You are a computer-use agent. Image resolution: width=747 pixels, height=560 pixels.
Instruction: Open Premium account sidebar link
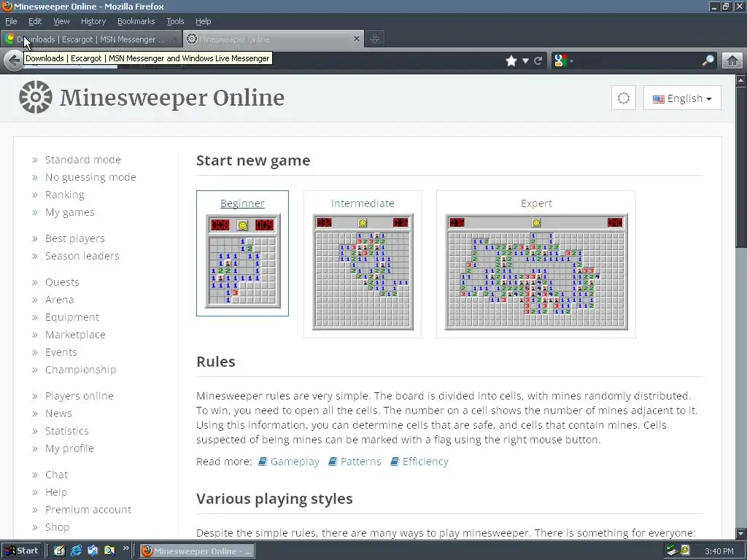pos(88,510)
